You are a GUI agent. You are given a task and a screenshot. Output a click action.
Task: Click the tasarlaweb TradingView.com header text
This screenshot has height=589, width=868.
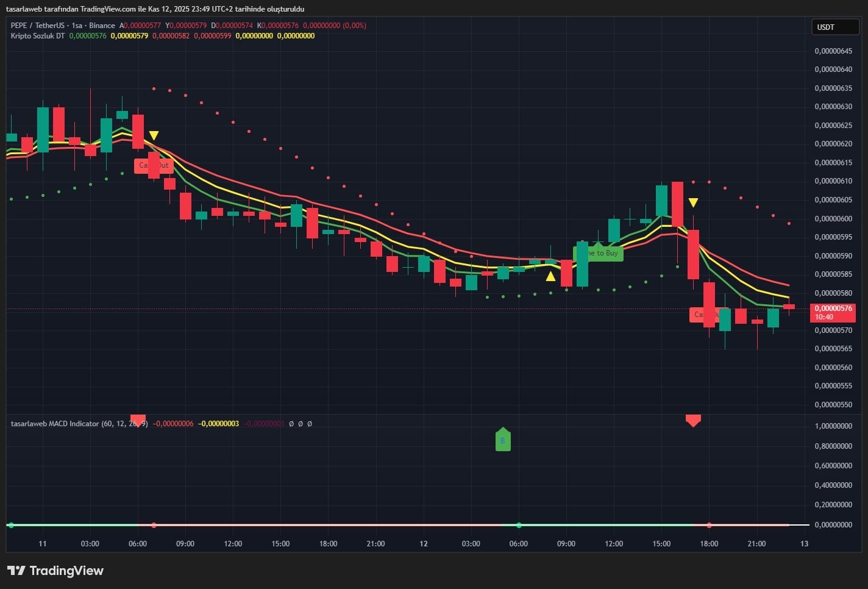pos(155,9)
